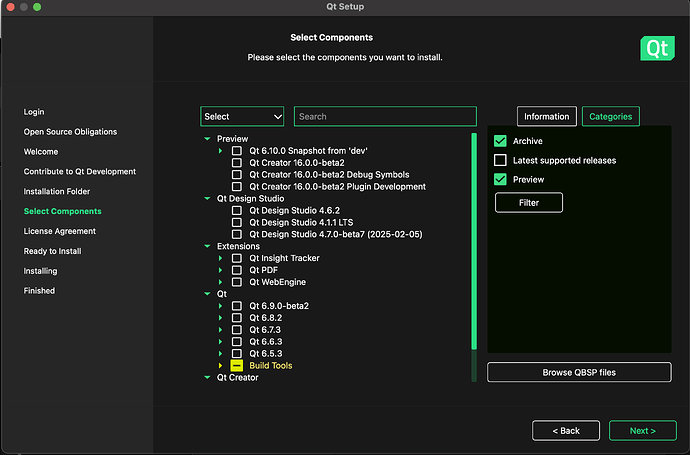Expand the Build Tools node
This screenshot has height=455, width=690.
[220, 365]
